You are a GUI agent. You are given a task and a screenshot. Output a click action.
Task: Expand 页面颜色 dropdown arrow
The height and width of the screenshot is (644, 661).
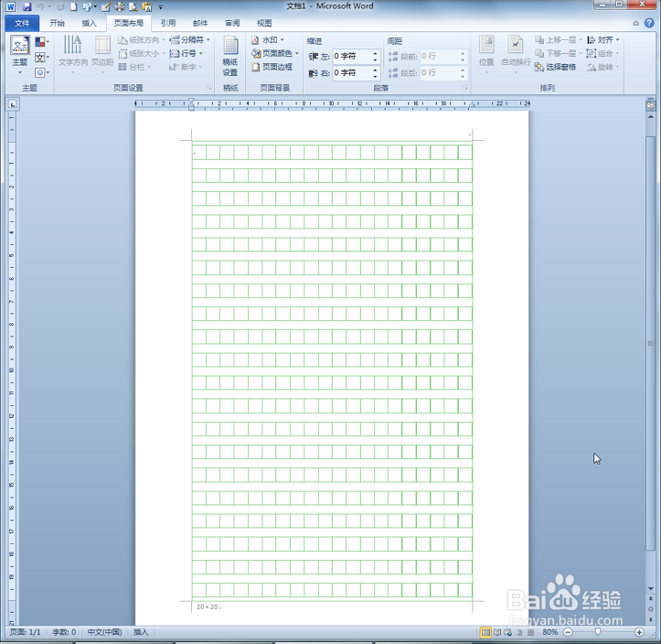point(297,54)
